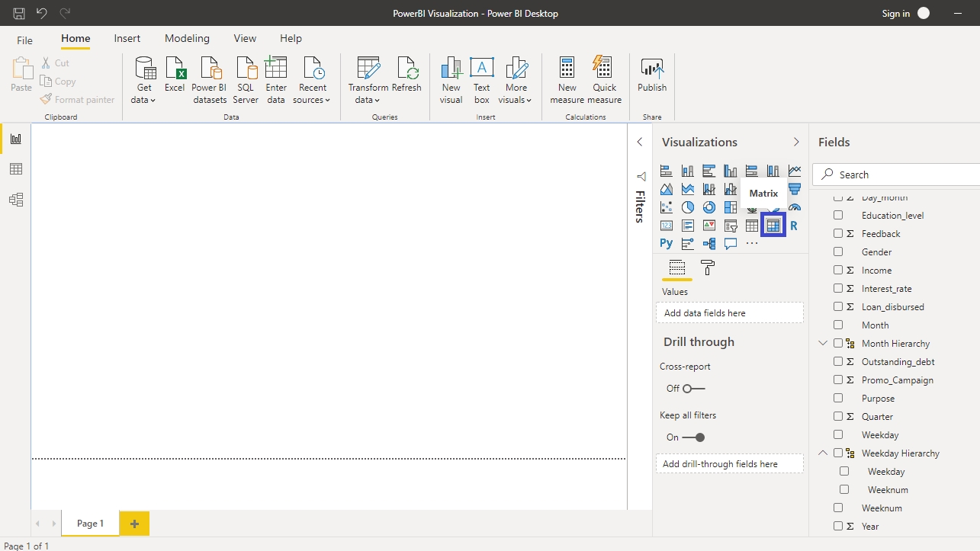
Task: Check the Income field checkbox
Action: [838, 270]
